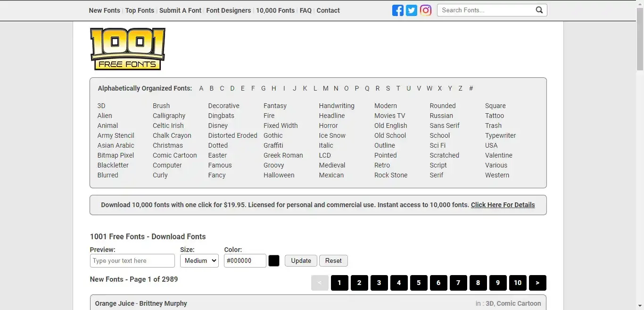Open fonts starting with letter A
Image resolution: width=644 pixels, height=310 pixels.
pyautogui.click(x=201, y=88)
